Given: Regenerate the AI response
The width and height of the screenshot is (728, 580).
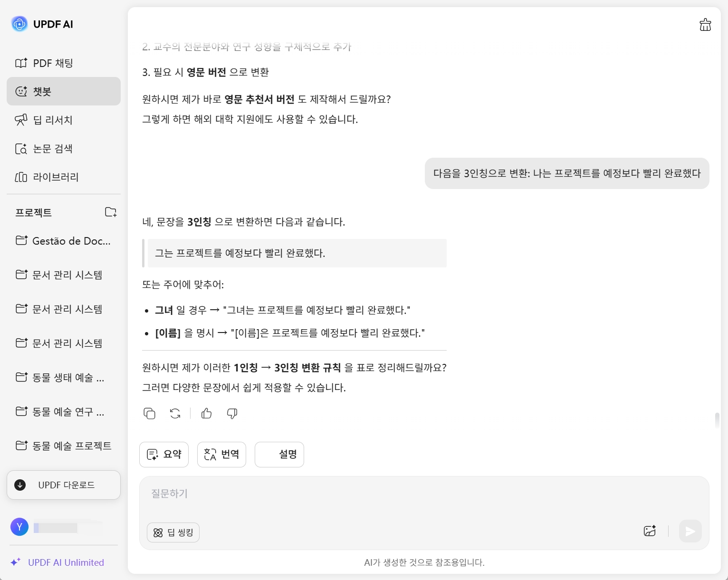Looking at the screenshot, I should pyautogui.click(x=175, y=413).
